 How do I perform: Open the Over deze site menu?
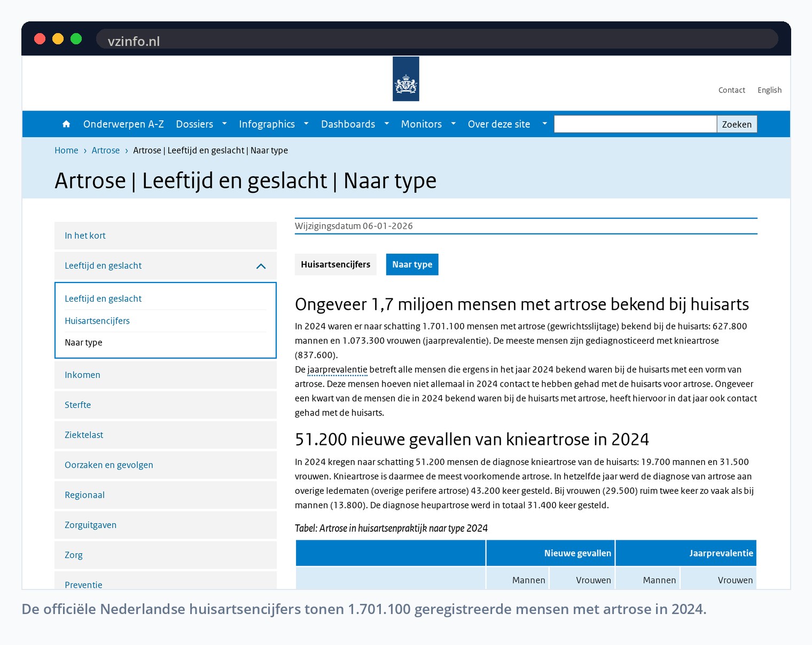499,124
